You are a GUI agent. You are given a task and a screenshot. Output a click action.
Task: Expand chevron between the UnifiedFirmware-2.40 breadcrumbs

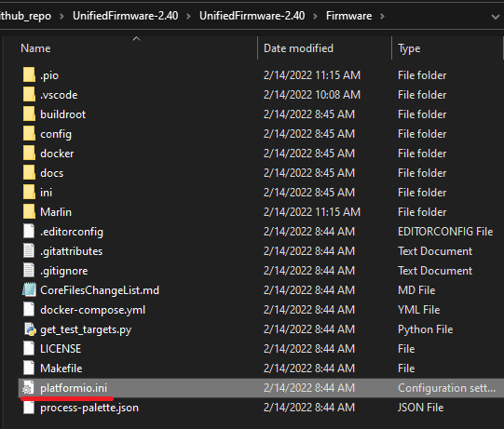pyautogui.click(x=189, y=16)
